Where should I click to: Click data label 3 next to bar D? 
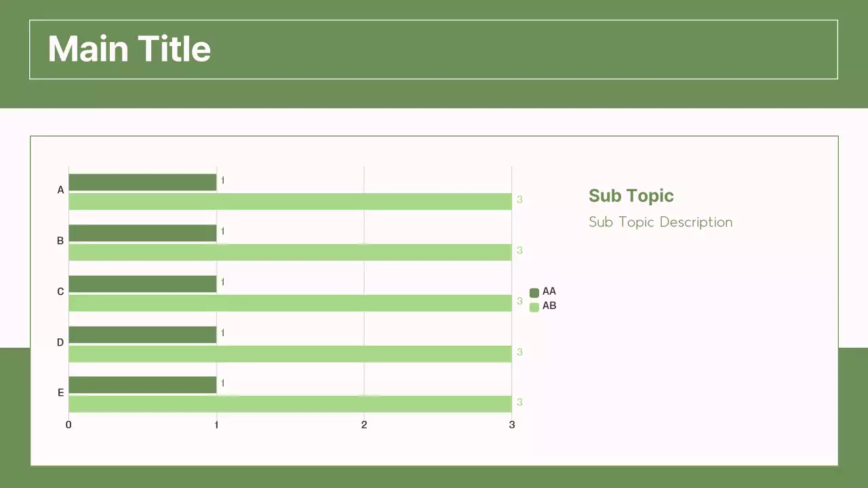519,352
